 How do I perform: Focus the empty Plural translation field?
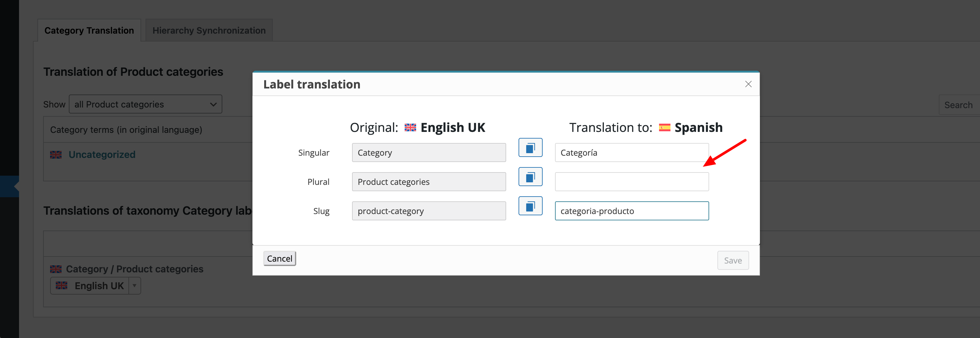pos(631,182)
